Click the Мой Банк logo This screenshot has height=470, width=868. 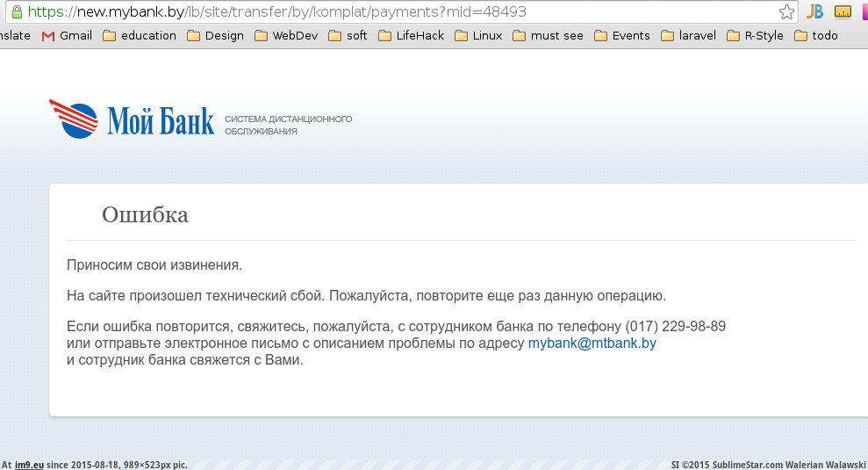(x=132, y=120)
